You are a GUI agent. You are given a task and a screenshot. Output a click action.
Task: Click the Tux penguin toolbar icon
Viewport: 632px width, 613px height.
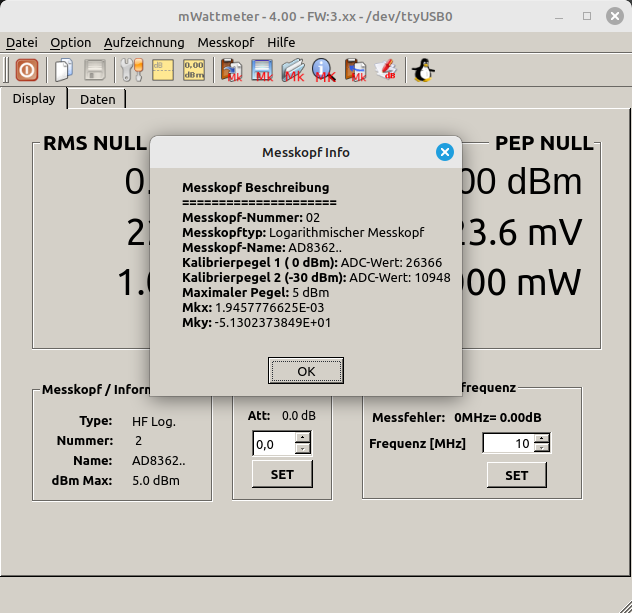click(423, 70)
